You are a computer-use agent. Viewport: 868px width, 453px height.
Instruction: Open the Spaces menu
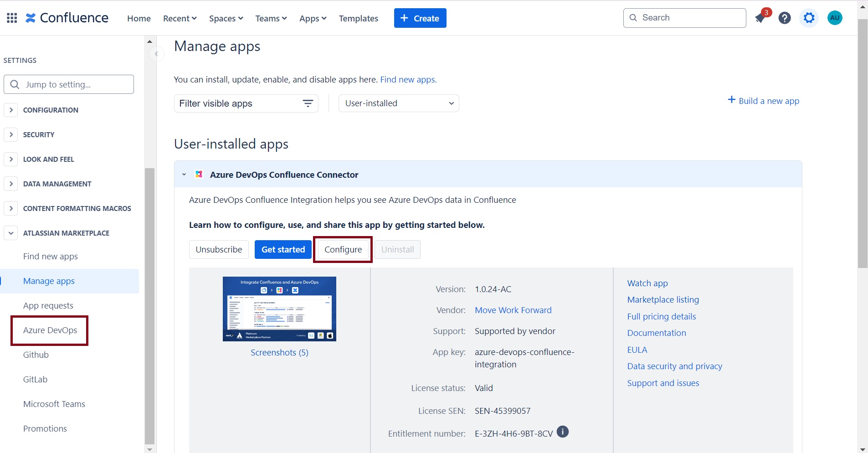point(226,18)
